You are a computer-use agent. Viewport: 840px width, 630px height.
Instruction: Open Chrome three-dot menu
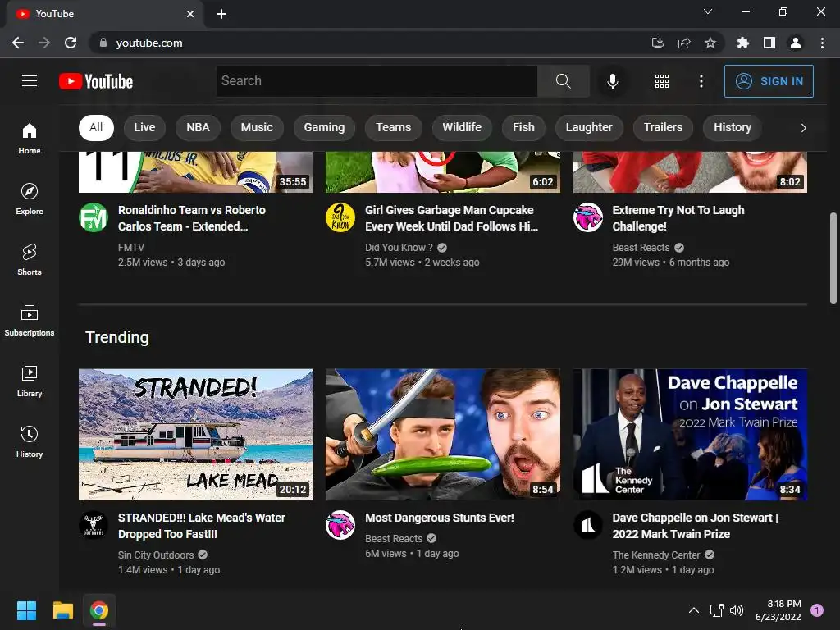822,43
